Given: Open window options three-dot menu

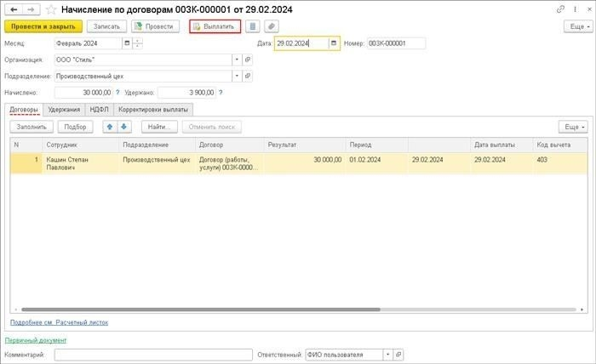Looking at the screenshot, I should pyautogui.click(x=575, y=9).
